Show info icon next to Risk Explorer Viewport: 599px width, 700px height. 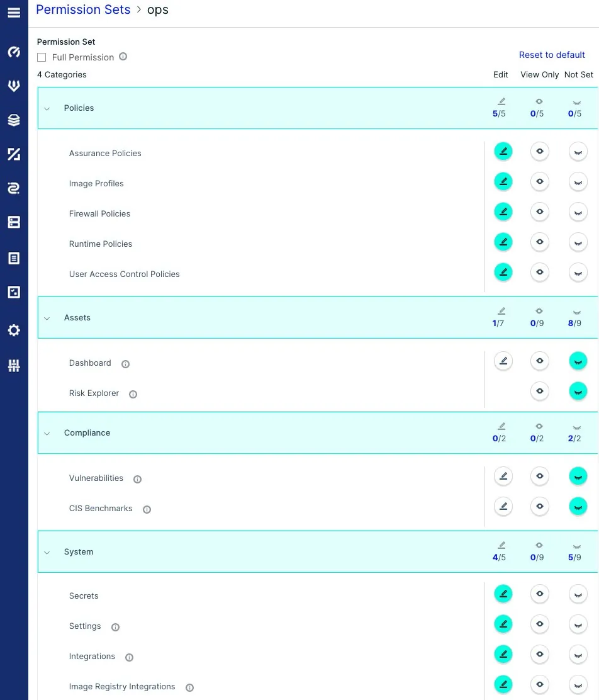133,394
